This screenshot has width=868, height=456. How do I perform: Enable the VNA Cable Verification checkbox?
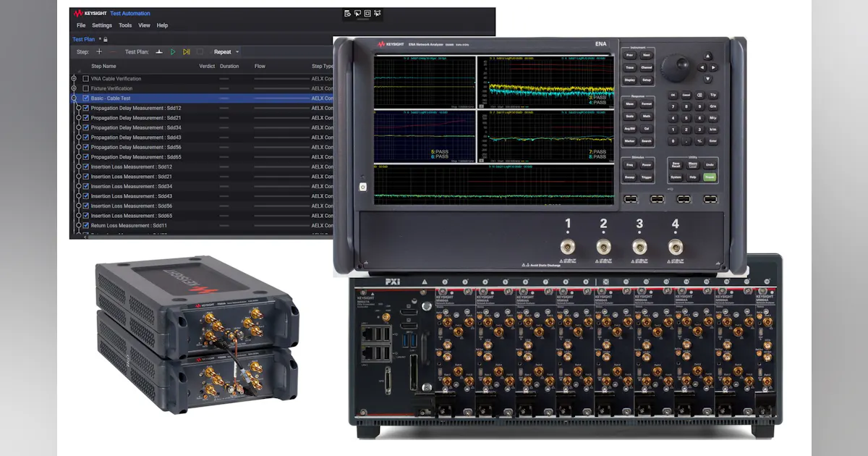click(86, 79)
